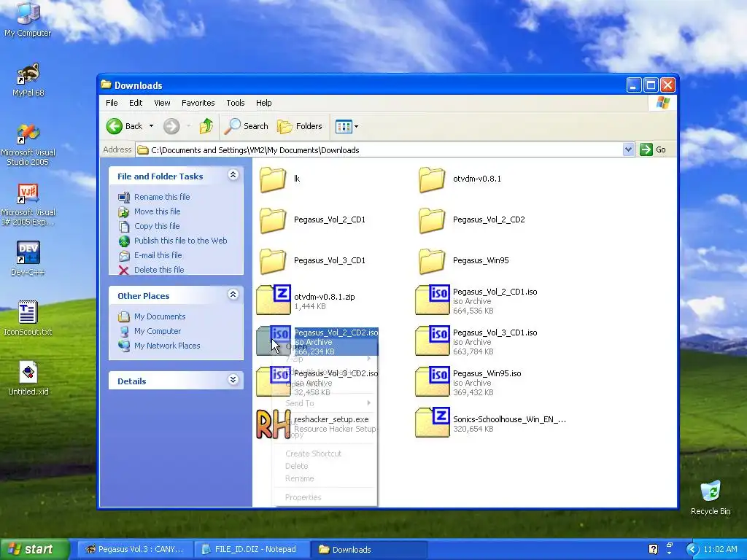Toggle the Folders pane button
This screenshot has width=747, height=560.
[300, 126]
